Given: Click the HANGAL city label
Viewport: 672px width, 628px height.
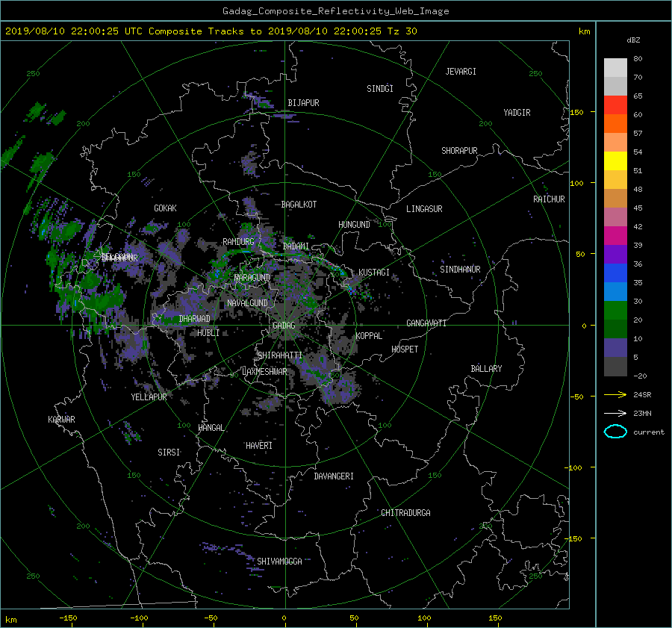Looking at the screenshot, I should pyautogui.click(x=211, y=428).
